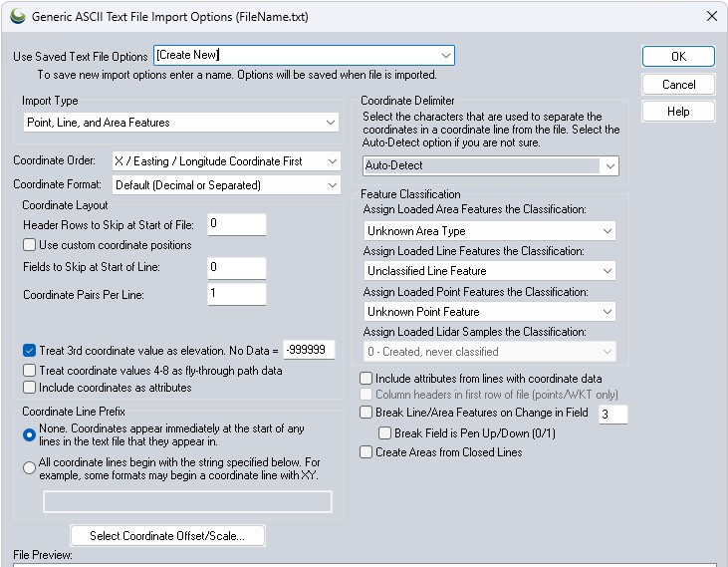Toggle Include coordinates as attributes checkbox
This screenshot has width=728, height=567.
tap(30, 388)
